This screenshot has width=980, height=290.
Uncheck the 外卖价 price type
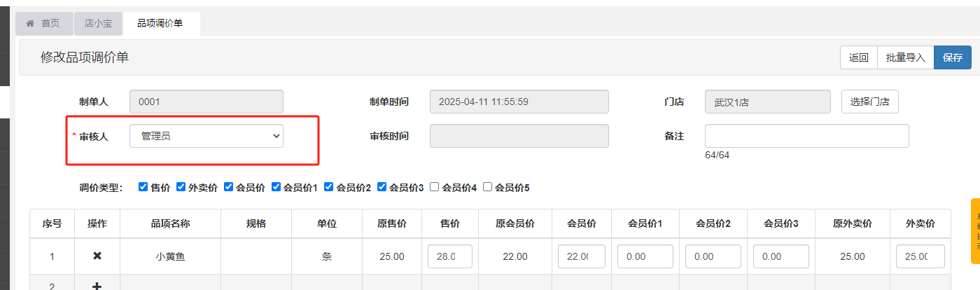pyautogui.click(x=181, y=187)
